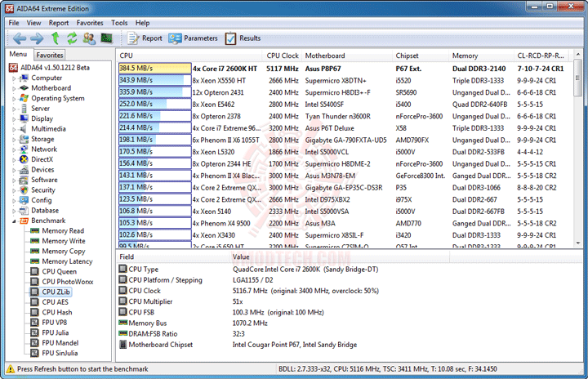Select the Devices icon in tree

pos(24,170)
